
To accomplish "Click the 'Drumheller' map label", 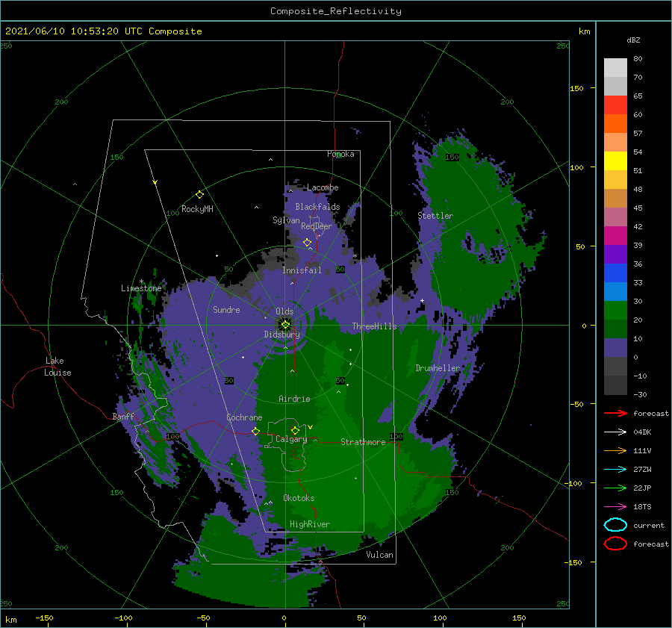I will click(x=438, y=368).
